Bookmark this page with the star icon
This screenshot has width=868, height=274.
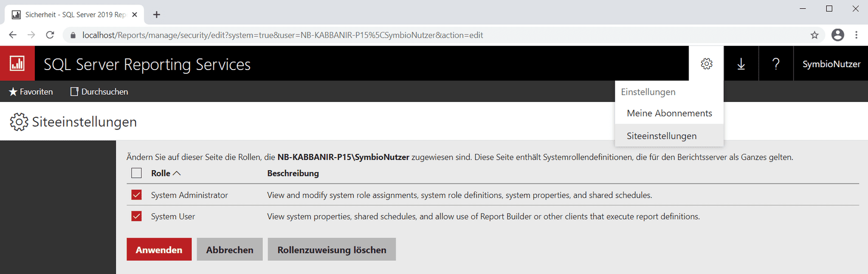[815, 35]
